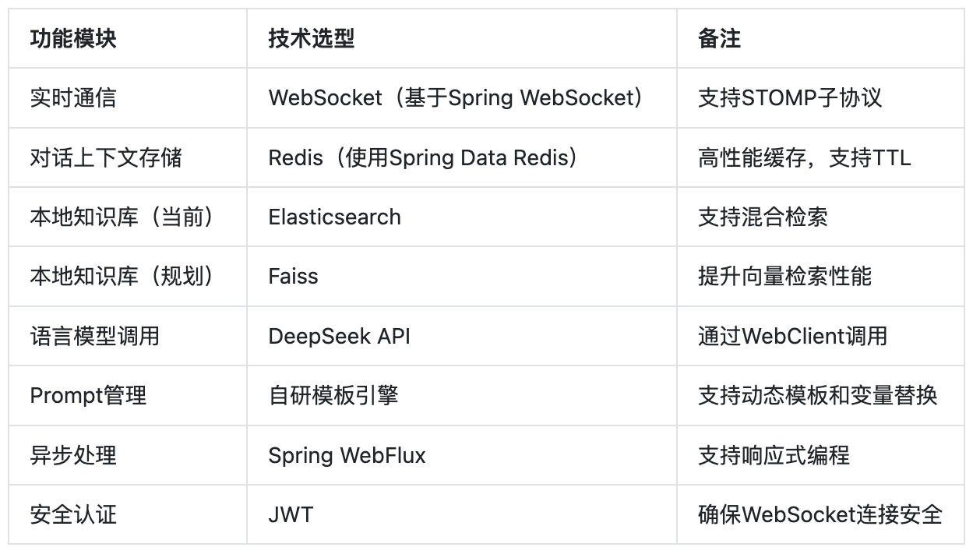
Task: Click the 备注 column header
Action: point(719,39)
